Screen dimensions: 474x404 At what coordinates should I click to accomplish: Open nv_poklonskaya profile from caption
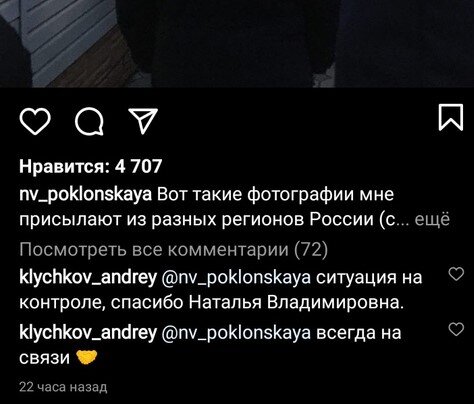(x=86, y=195)
